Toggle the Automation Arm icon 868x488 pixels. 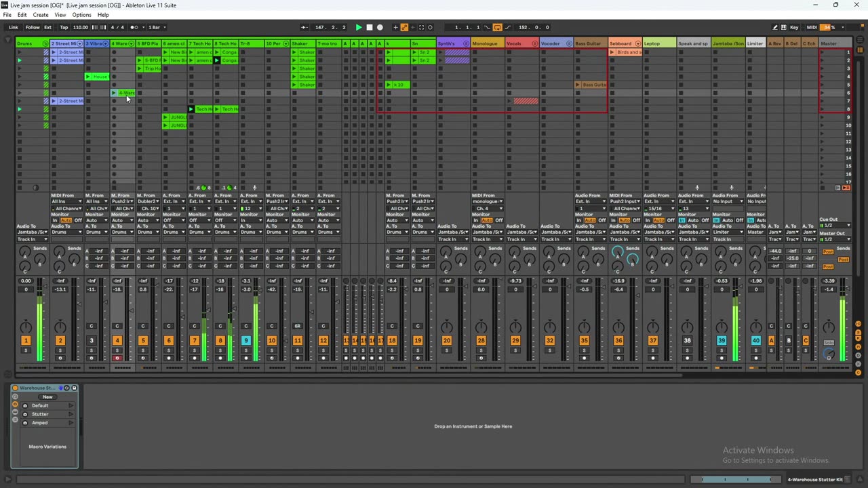pos(404,27)
